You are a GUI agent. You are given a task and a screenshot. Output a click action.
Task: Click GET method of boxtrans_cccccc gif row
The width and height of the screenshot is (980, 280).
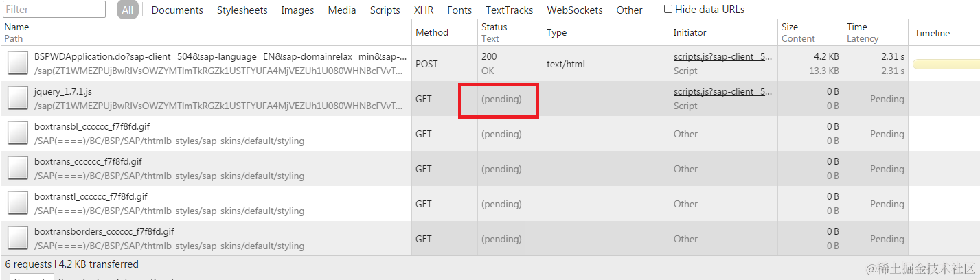[x=424, y=169]
